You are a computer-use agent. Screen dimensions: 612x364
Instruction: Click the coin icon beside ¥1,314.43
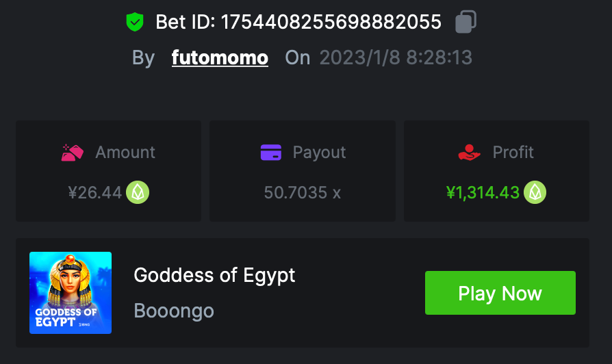pyautogui.click(x=535, y=193)
